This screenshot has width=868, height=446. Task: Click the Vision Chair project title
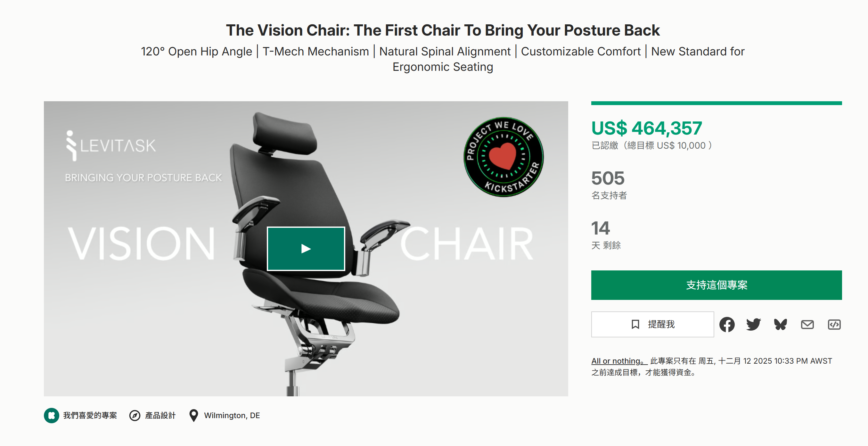(x=442, y=30)
